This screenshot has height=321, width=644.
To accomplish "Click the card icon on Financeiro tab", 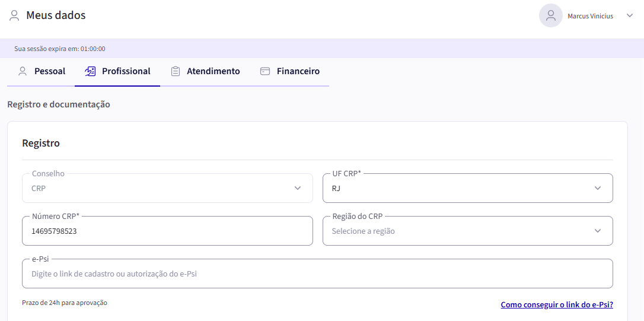I will click(265, 71).
